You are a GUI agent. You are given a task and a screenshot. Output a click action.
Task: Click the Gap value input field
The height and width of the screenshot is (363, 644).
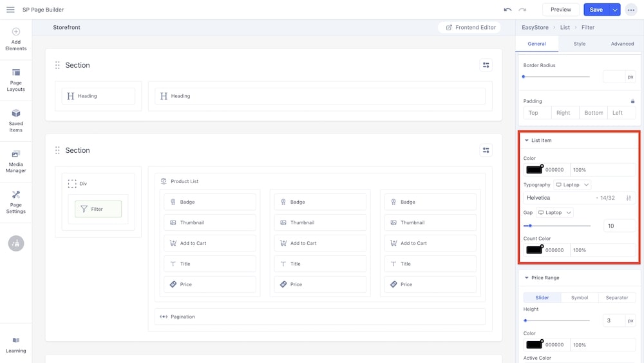click(x=619, y=226)
